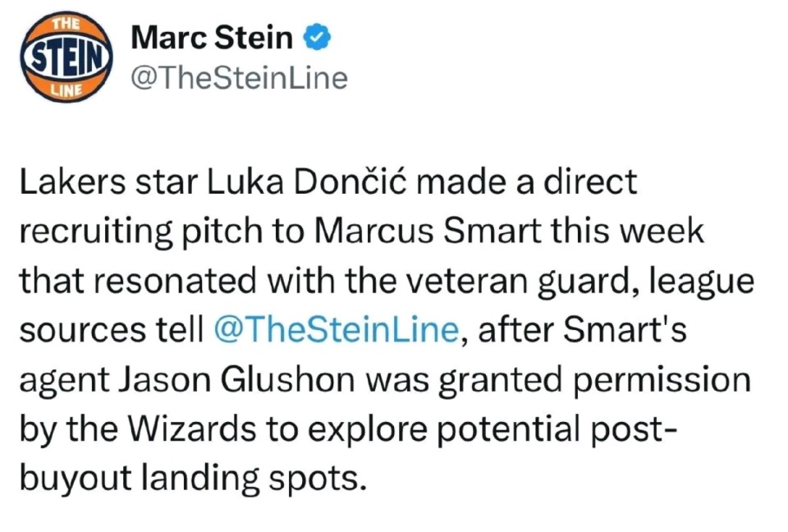Click the blue verified checkmark badge
The height and width of the screenshot is (532, 788).
point(317,39)
